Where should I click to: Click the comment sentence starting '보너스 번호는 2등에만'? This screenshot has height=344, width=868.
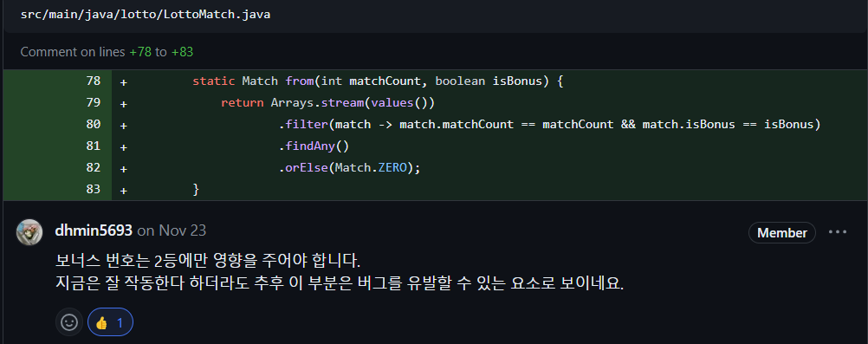click(x=208, y=260)
